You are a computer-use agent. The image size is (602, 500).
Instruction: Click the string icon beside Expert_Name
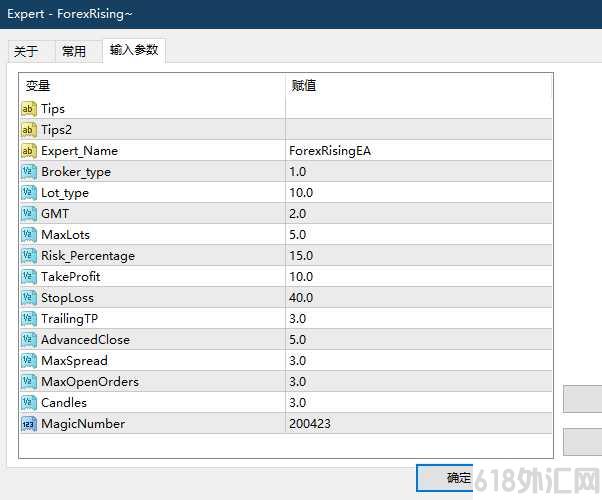click(29, 151)
